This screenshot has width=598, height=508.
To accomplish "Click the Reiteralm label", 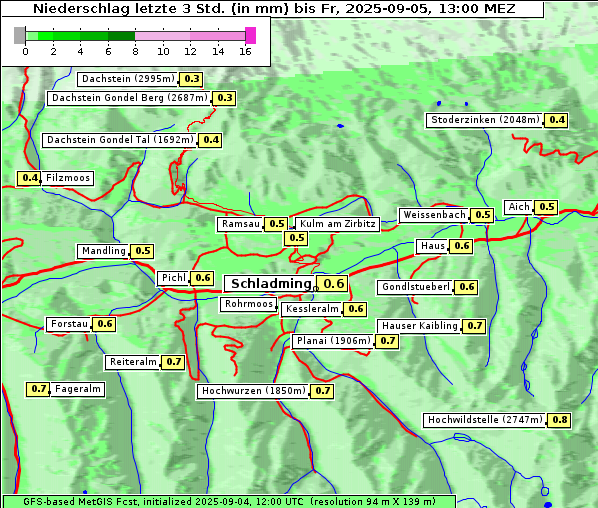I will pos(133,362).
